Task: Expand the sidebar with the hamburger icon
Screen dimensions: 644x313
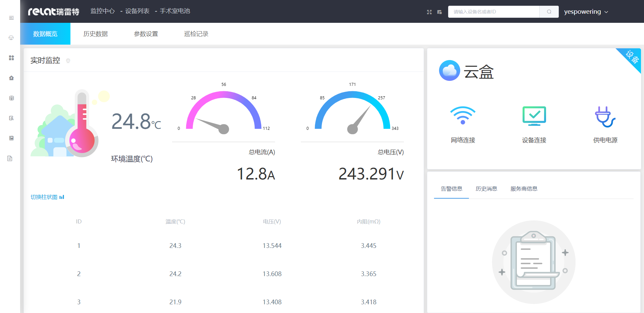Action: tap(11, 18)
